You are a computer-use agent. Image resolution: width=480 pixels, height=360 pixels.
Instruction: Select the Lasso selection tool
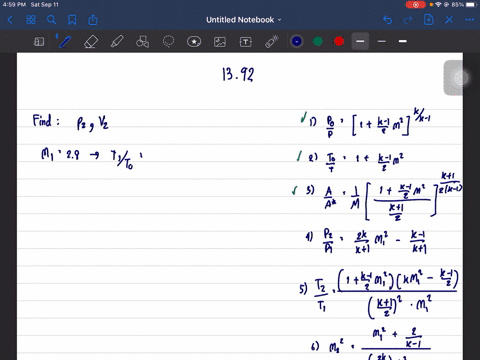(x=168, y=42)
